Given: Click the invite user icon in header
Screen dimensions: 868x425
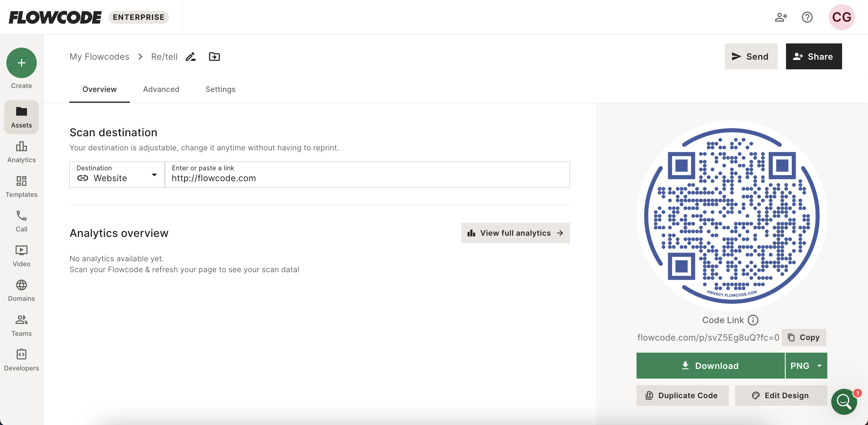Looking at the screenshot, I should coord(781,17).
